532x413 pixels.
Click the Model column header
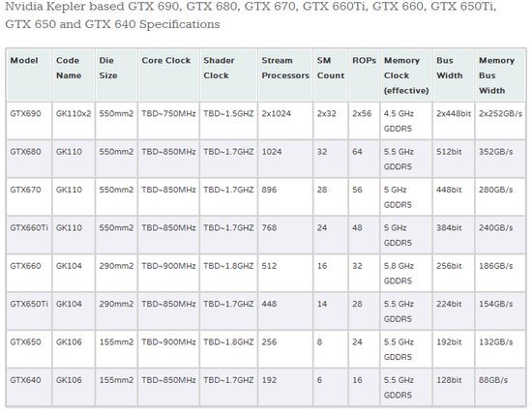tap(29, 75)
